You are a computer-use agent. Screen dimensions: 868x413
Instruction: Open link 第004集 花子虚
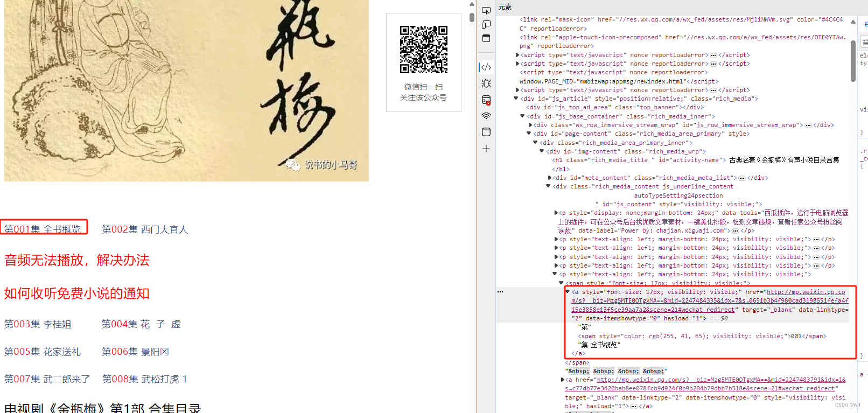click(x=141, y=324)
